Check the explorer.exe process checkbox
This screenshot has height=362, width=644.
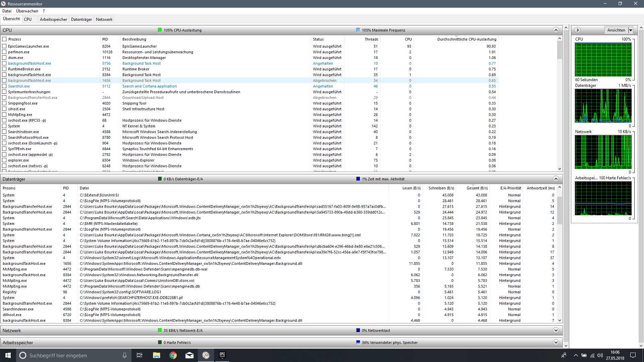[4, 160]
